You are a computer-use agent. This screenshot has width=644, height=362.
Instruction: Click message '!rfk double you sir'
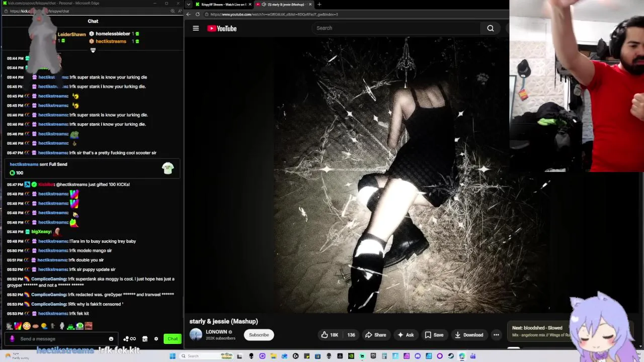pyautogui.click(x=87, y=260)
